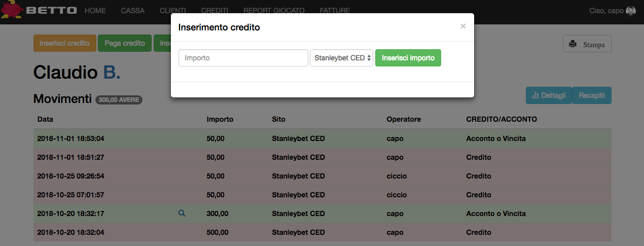Close the Inserimento credito dialog
The image size is (644, 246).
(x=462, y=26)
